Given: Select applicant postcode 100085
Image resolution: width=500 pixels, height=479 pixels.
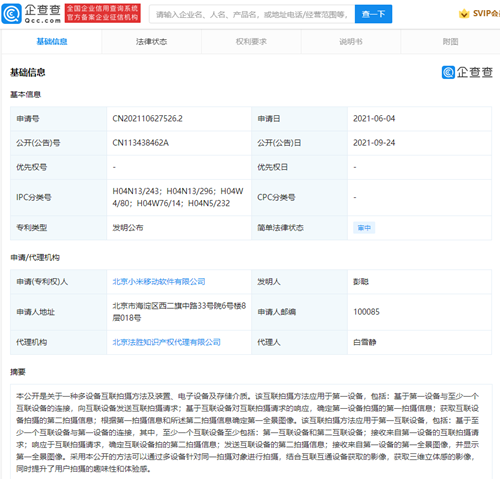Looking at the screenshot, I should (366, 312).
